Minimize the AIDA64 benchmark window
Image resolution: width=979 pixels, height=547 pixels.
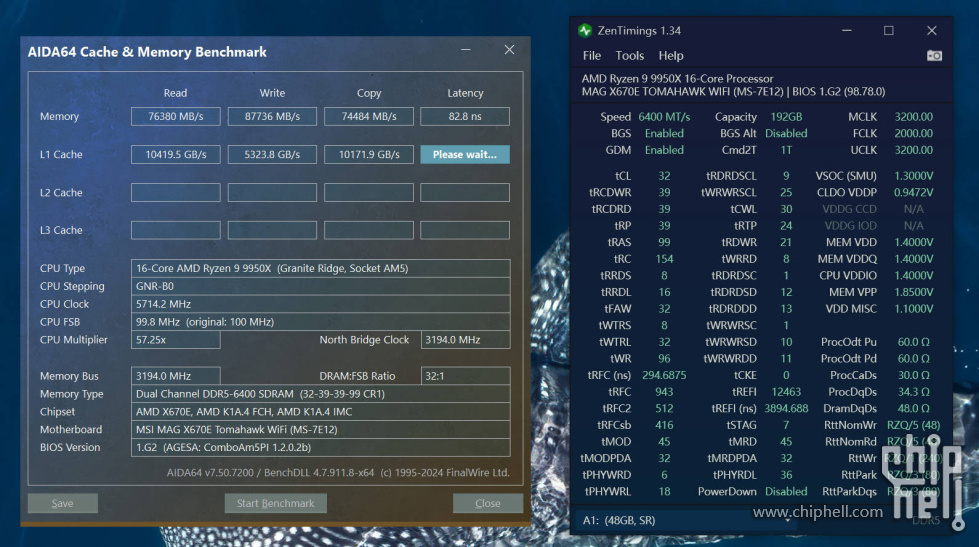(x=466, y=50)
